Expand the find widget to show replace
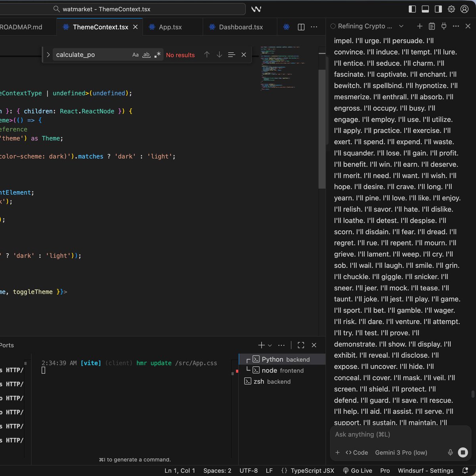Viewport: 476px width, 476px height. (48, 55)
